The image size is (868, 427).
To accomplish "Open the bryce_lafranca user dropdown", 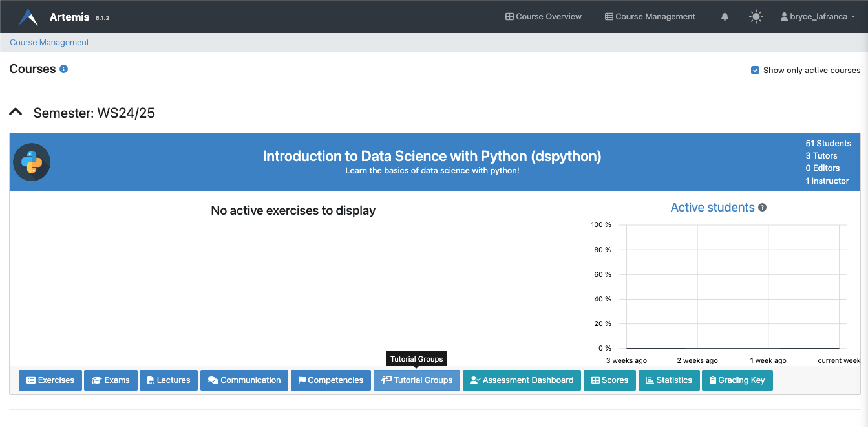I will click(818, 17).
